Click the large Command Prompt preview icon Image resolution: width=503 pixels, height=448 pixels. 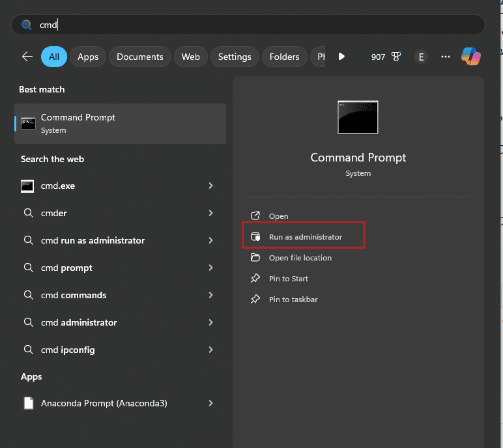click(358, 117)
